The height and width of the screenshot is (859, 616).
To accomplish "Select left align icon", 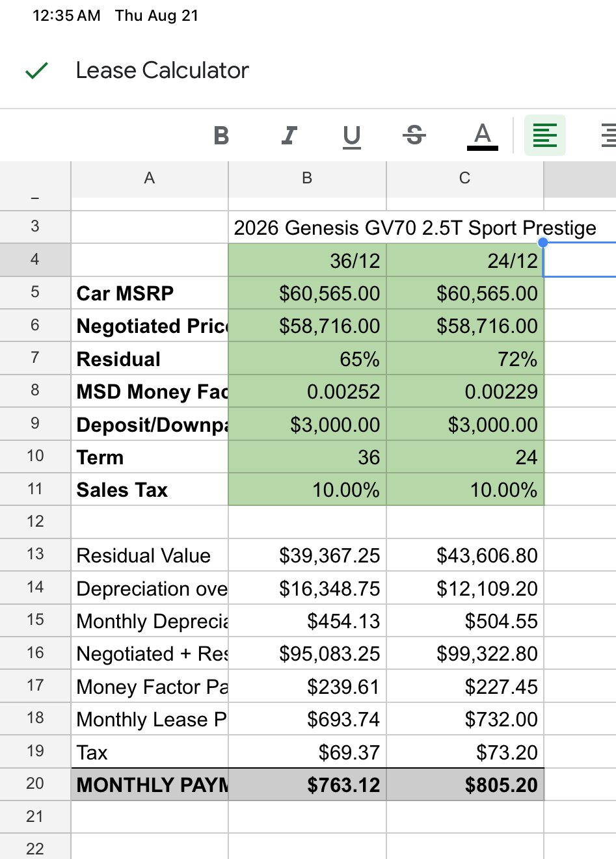I will 545,135.
